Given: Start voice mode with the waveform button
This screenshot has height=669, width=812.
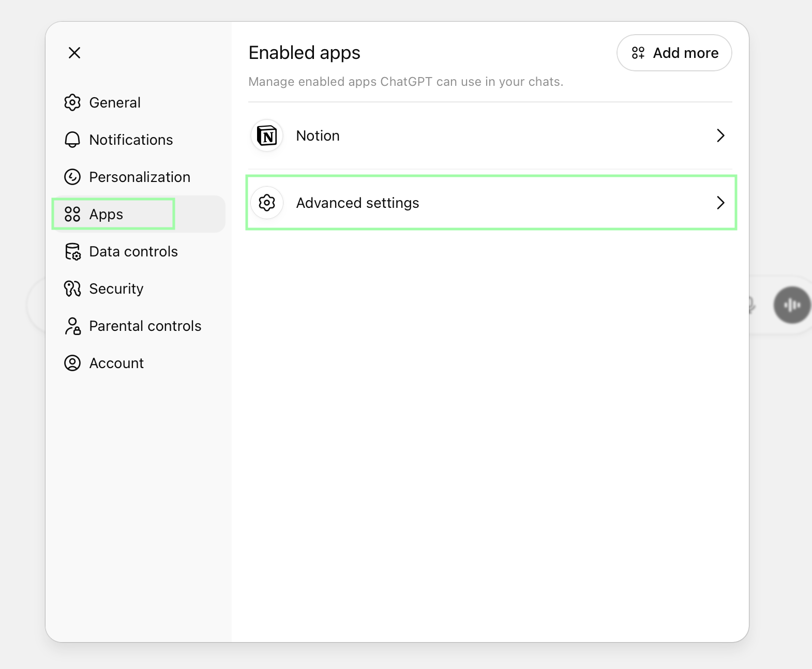Looking at the screenshot, I should click(x=791, y=305).
